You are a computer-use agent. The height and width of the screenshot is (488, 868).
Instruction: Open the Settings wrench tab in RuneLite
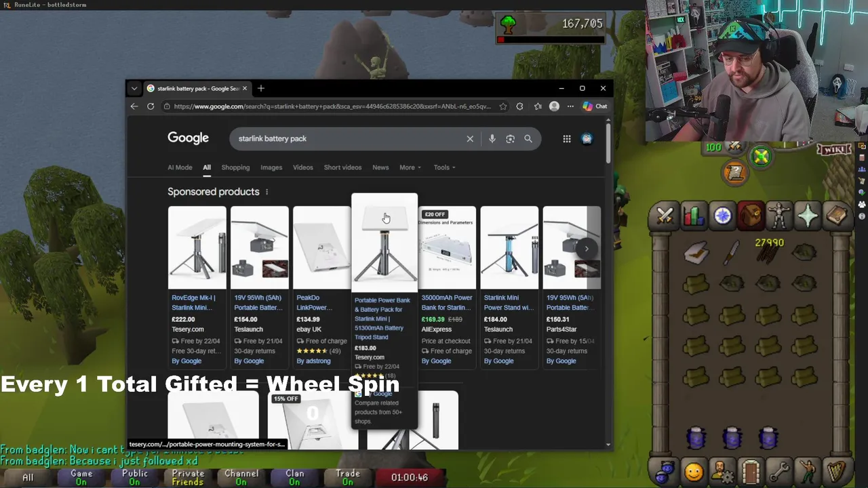point(779,470)
